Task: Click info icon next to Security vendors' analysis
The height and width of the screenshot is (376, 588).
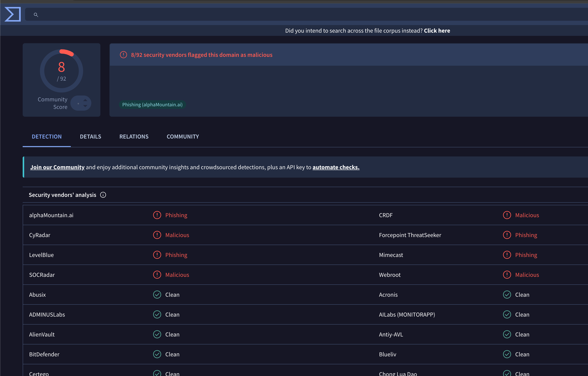Action: coord(103,195)
